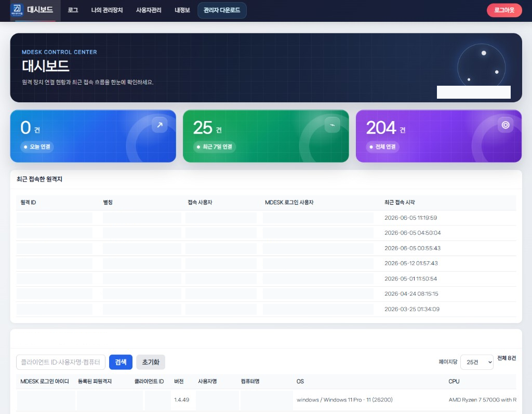This screenshot has width=532, height=414.
Task: Click 최근 접속 시각 column header
Action: click(400, 202)
